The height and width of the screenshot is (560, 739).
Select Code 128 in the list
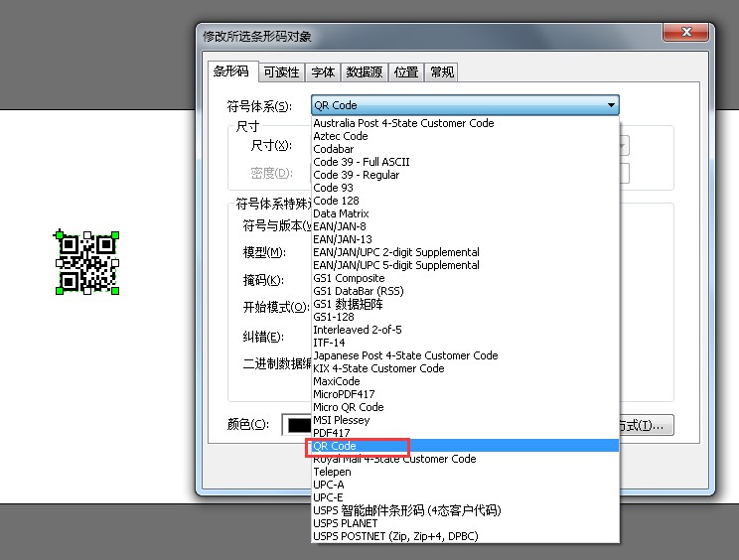click(336, 201)
